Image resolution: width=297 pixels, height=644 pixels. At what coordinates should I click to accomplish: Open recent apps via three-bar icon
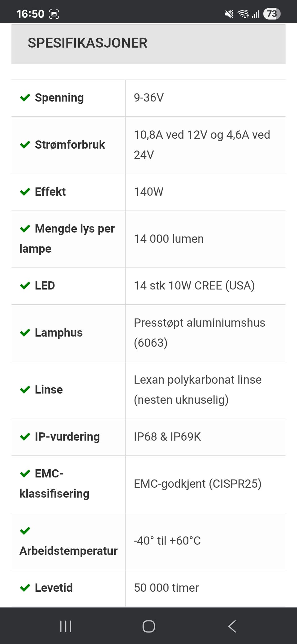[66, 626]
